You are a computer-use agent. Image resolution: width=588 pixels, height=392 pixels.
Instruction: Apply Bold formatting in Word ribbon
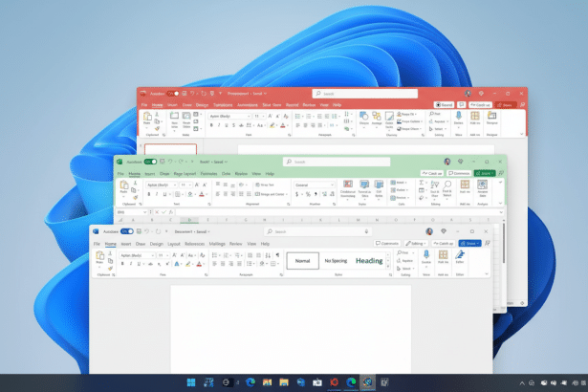click(x=122, y=264)
